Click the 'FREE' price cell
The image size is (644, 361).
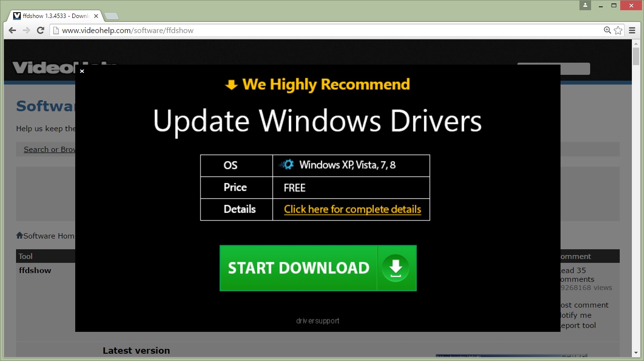[351, 188]
